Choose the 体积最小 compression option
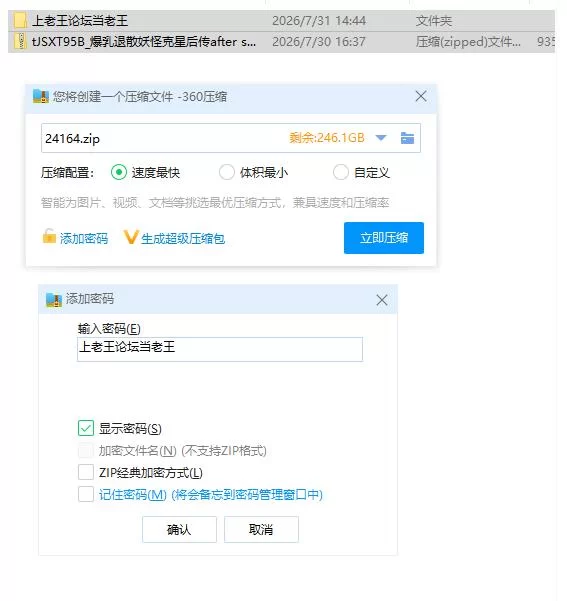Image resolution: width=567 pixels, height=601 pixels. point(227,172)
